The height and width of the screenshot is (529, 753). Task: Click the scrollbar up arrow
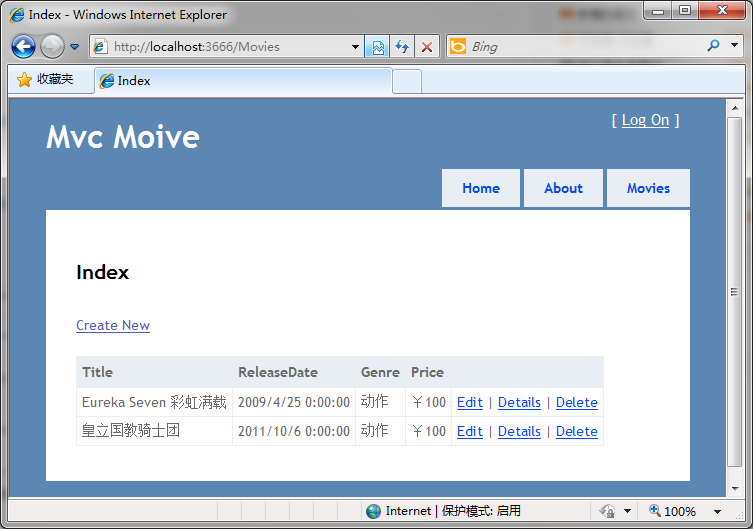pos(735,108)
